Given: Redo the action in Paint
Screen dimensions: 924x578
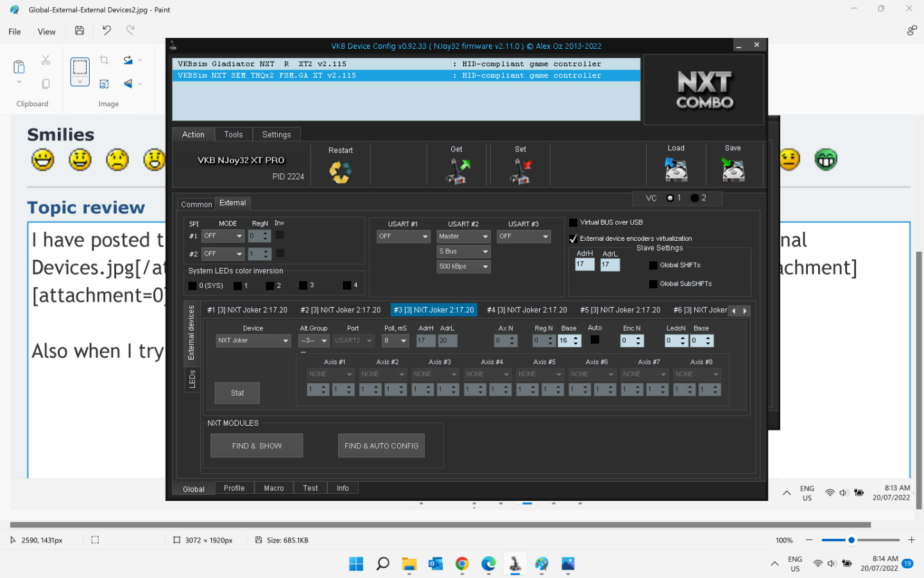Looking at the screenshot, I should pos(130,30).
